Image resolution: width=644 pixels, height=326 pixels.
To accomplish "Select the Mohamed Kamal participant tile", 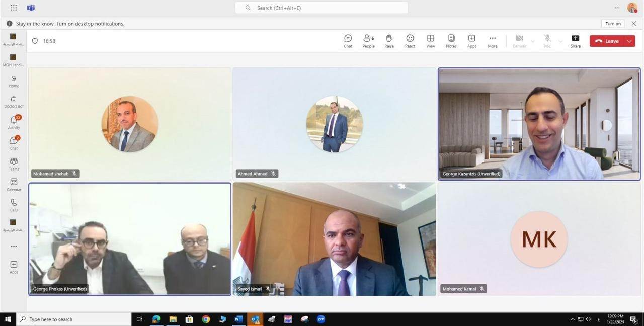I will tap(539, 239).
